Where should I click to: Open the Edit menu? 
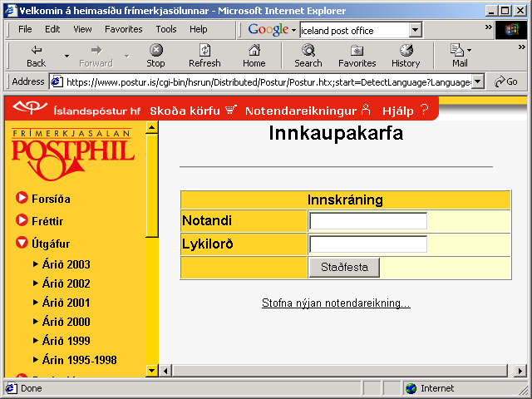52,29
